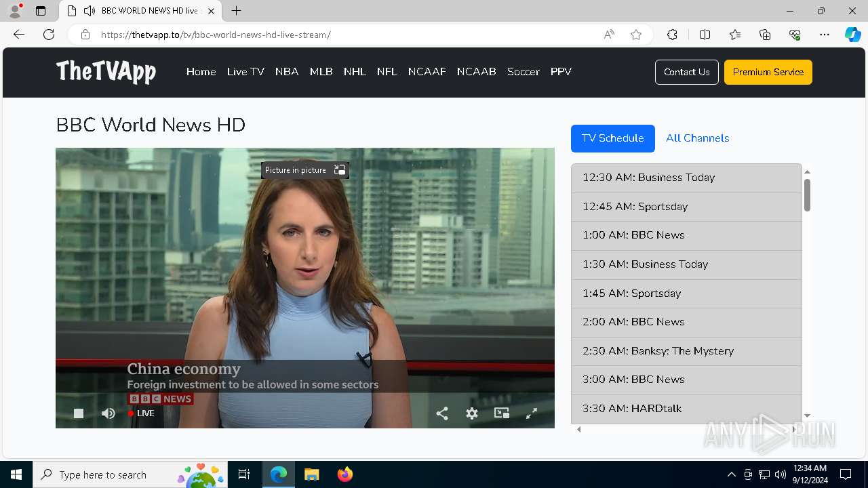Click the schedule scroll up arrow

(807, 172)
